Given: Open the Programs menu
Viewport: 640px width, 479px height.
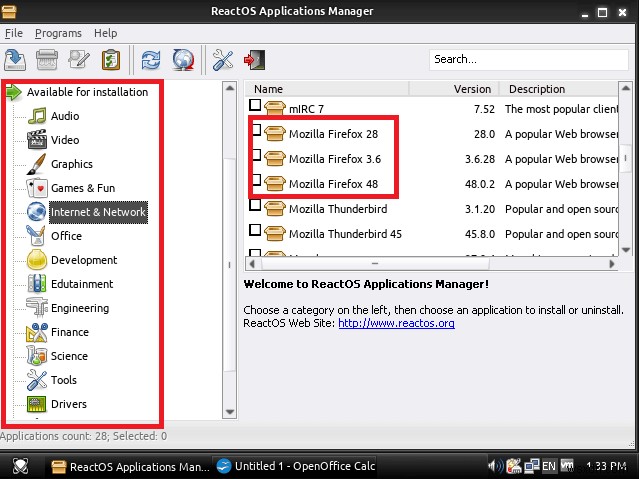Looking at the screenshot, I should (58, 33).
